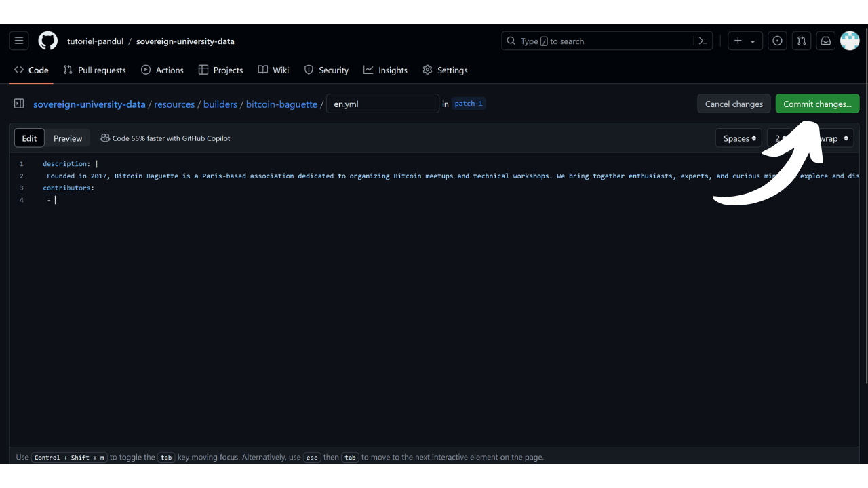Open the command palette icon
The width and height of the screenshot is (868, 488).
click(x=703, y=41)
